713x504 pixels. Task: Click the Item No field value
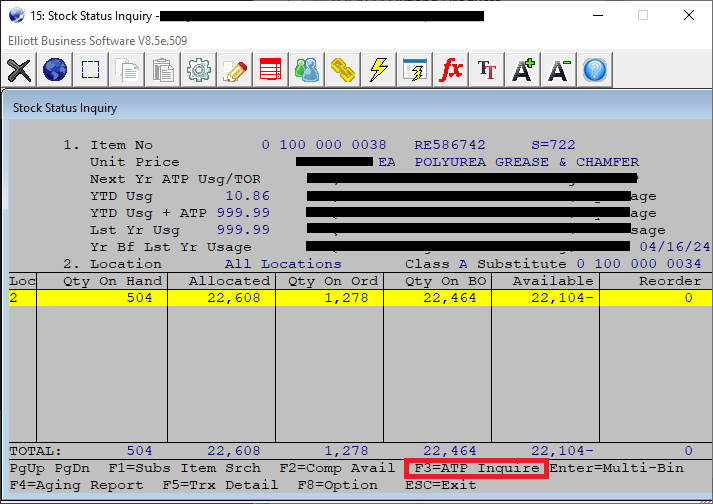pyautogui.click(x=324, y=145)
